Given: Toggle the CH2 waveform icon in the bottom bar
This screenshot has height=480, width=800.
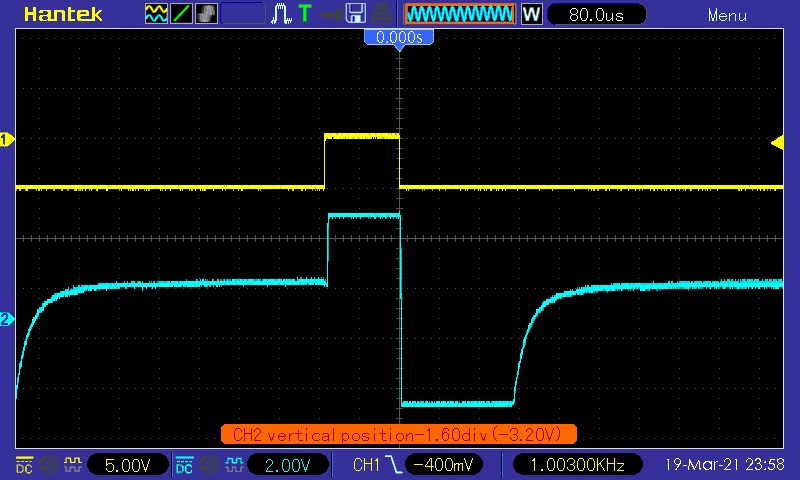Looking at the screenshot, I should (233, 465).
